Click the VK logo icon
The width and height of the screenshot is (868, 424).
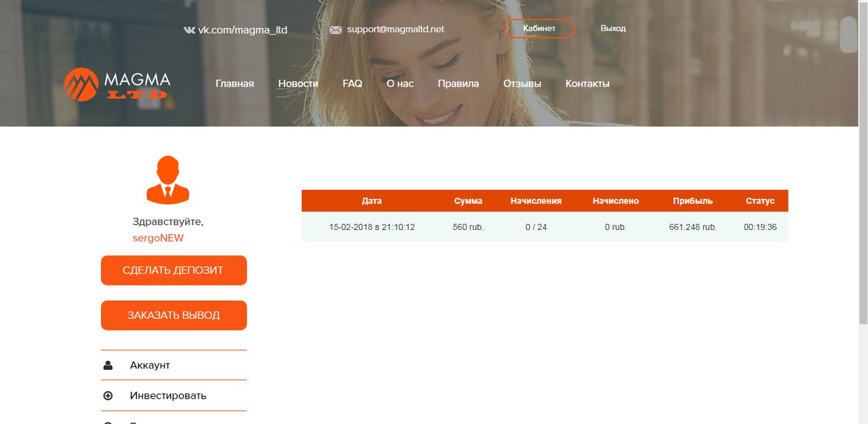pos(189,30)
